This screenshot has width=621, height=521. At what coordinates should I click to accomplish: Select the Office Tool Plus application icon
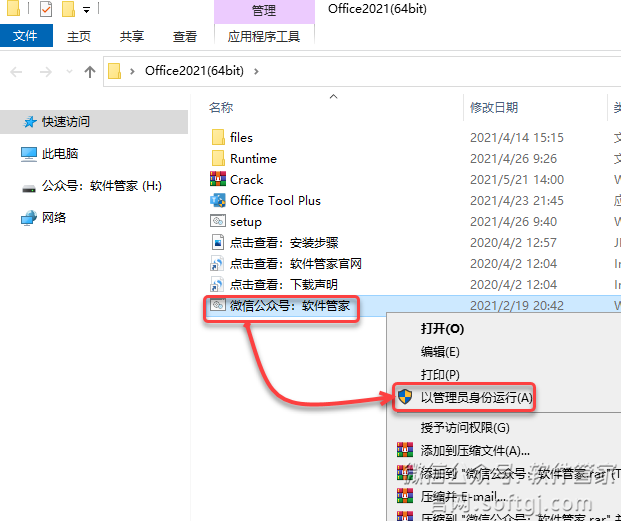pyautogui.click(x=218, y=200)
